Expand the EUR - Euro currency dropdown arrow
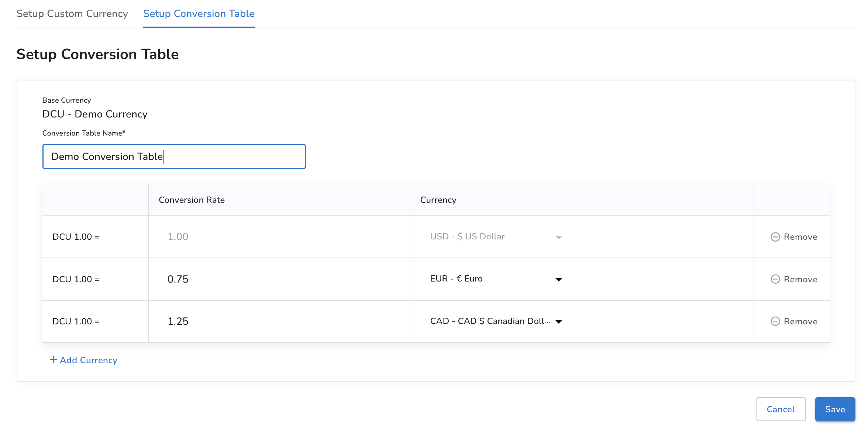Viewport: 868px width, 433px height. tap(558, 279)
